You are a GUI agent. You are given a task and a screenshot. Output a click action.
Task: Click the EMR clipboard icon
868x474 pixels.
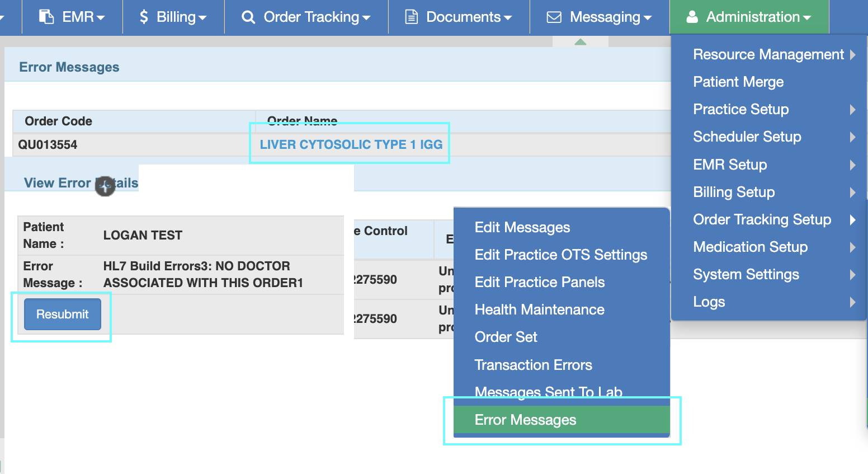point(46,17)
